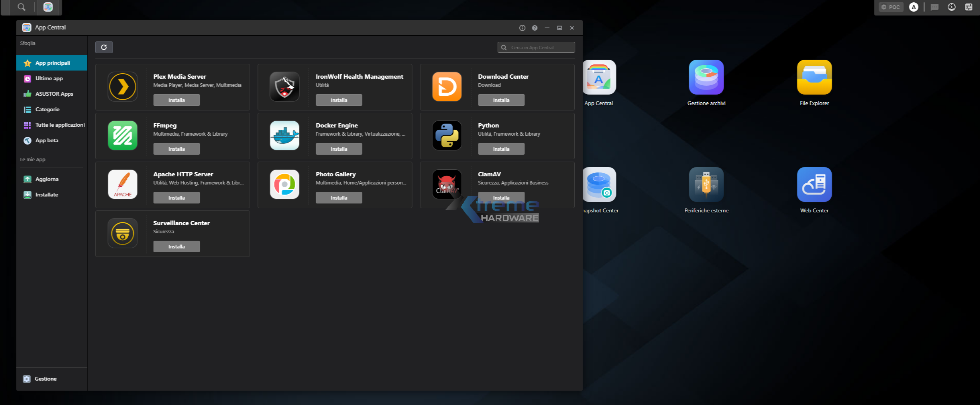Viewport: 980px width, 405px height.
Task: Select App principali in the sidebar
Action: [52, 63]
